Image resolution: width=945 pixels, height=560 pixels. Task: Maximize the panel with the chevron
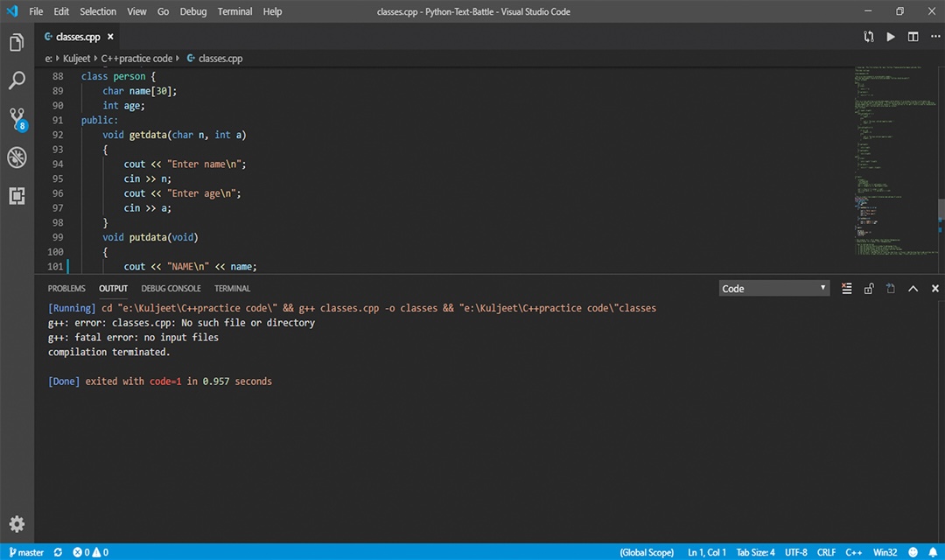tap(913, 288)
